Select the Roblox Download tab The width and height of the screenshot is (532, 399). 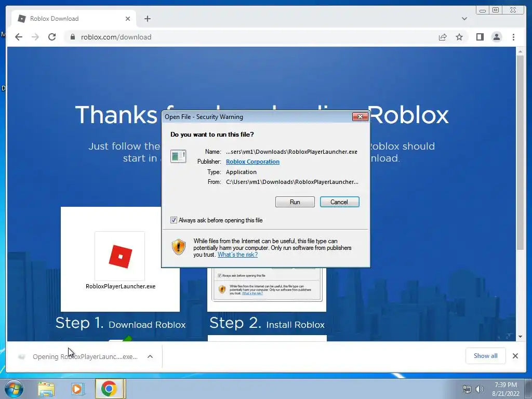coord(74,19)
